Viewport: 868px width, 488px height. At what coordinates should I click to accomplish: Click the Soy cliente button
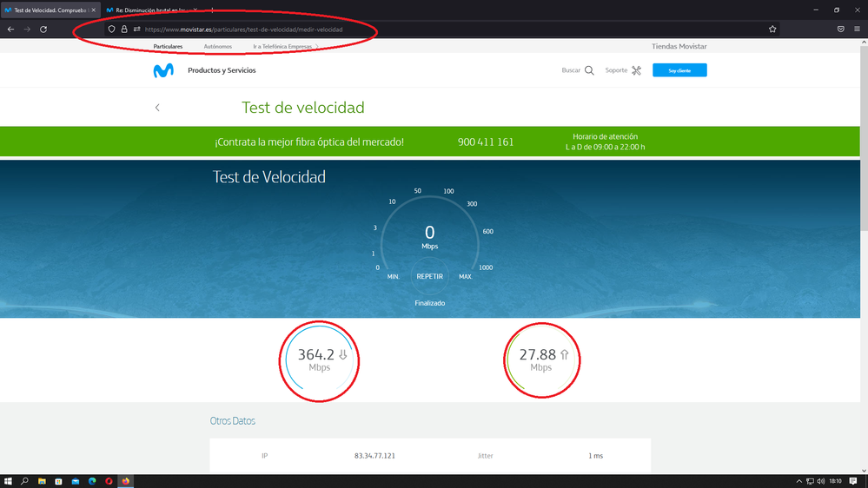679,70
